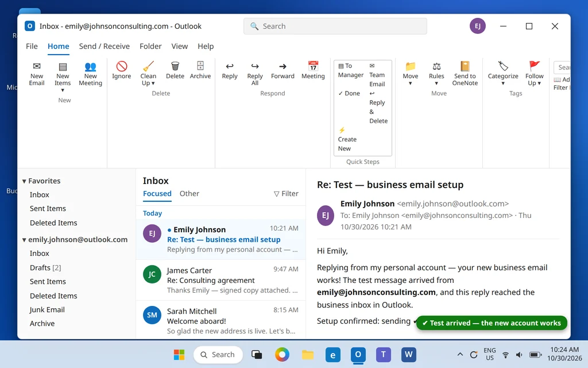Run the To Manager quick step
Viewport: 588px width, 368px height.
point(351,70)
